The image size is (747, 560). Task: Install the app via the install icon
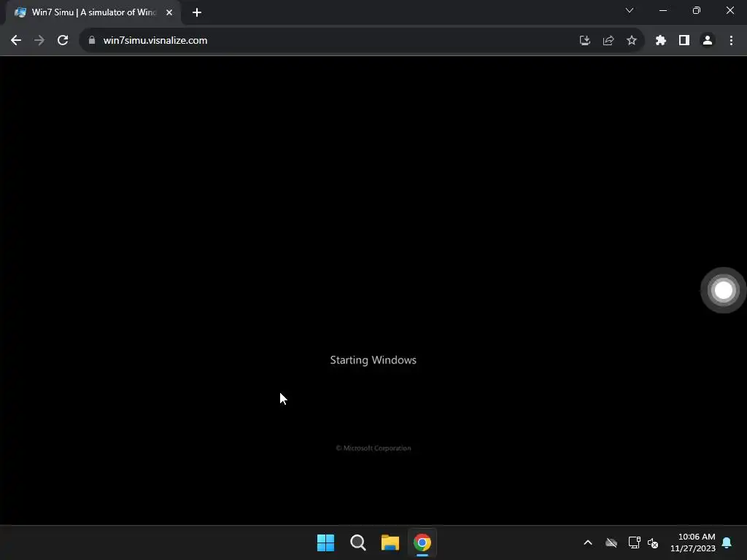pyautogui.click(x=585, y=41)
